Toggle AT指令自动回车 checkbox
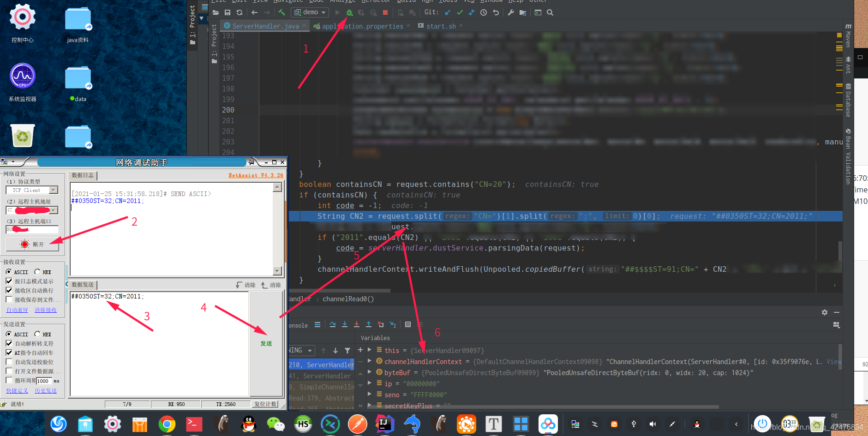Screen dimensions: 868x436 9,353
